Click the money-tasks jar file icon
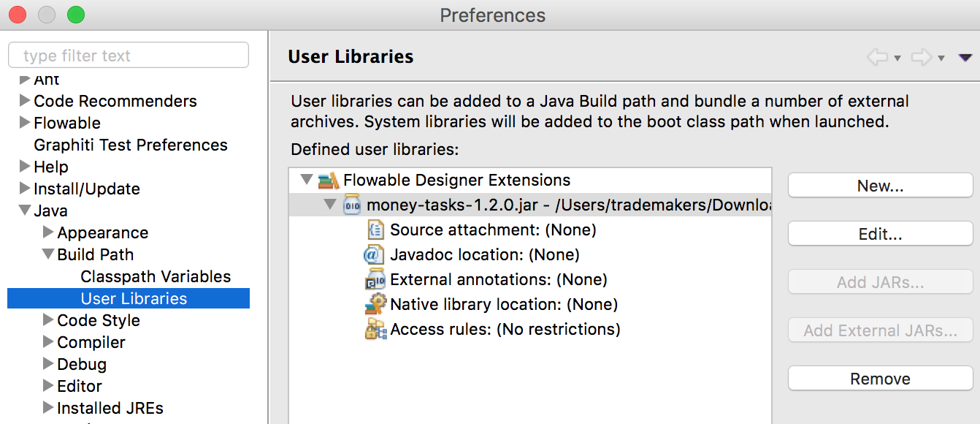Image resolution: width=980 pixels, height=424 pixels. (352, 205)
